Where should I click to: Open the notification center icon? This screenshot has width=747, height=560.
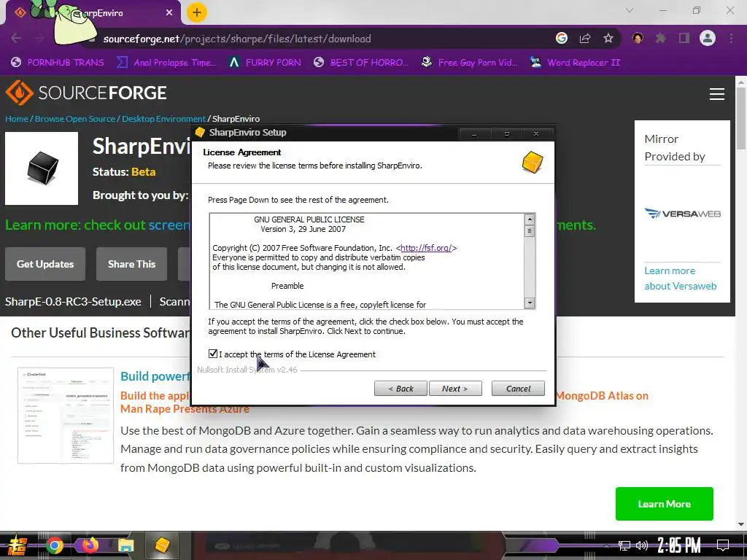723,545
